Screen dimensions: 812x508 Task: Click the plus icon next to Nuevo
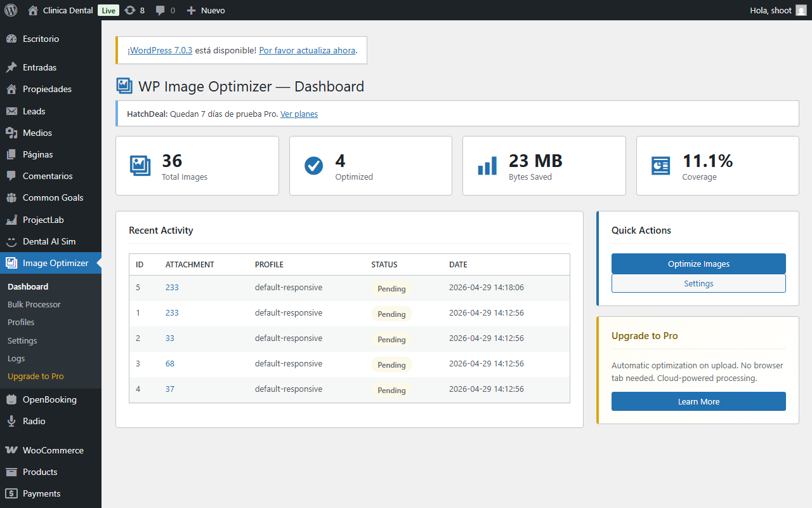click(191, 10)
